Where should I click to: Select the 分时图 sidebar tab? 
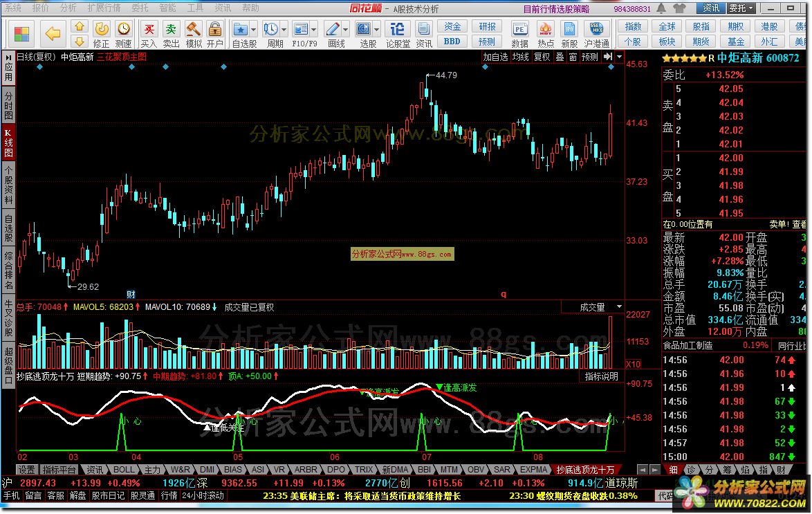point(8,105)
